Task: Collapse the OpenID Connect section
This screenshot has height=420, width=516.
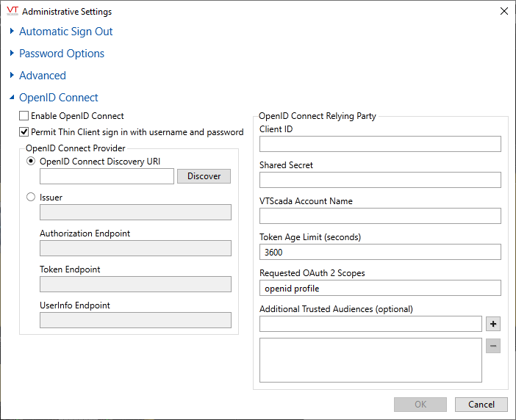Action: click(12, 97)
